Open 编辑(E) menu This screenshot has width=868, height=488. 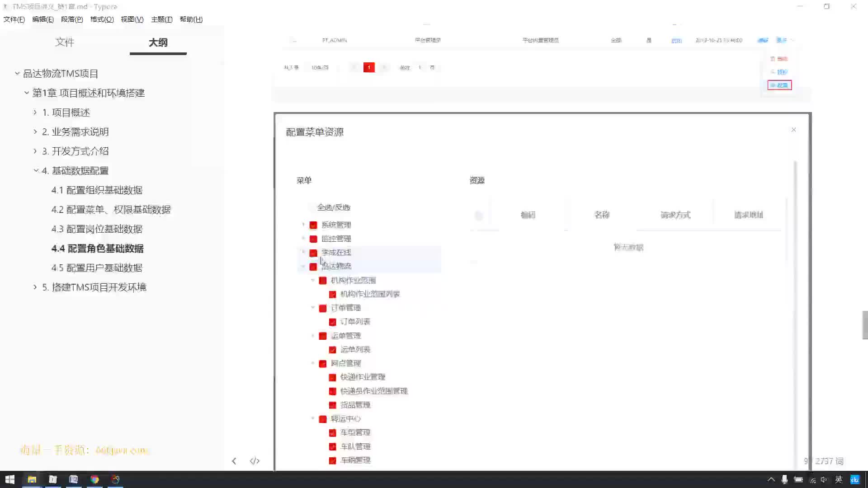point(43,19)
